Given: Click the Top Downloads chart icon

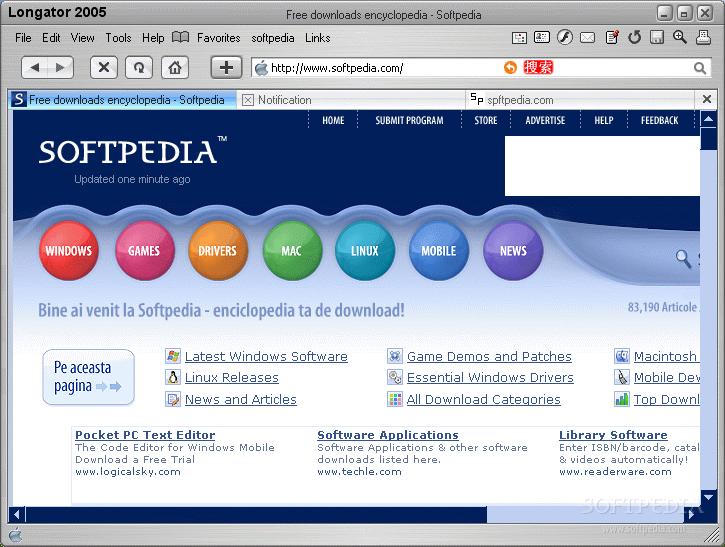Looking at the screenshot, I should pyautogui.click(x=622, y=399).
